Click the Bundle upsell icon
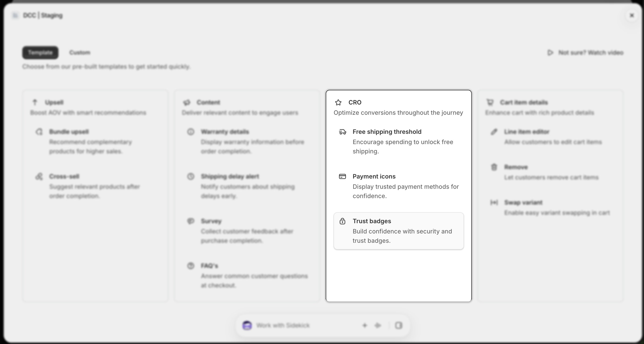Screen dimensions: 644x344 [x=39, y=132]
